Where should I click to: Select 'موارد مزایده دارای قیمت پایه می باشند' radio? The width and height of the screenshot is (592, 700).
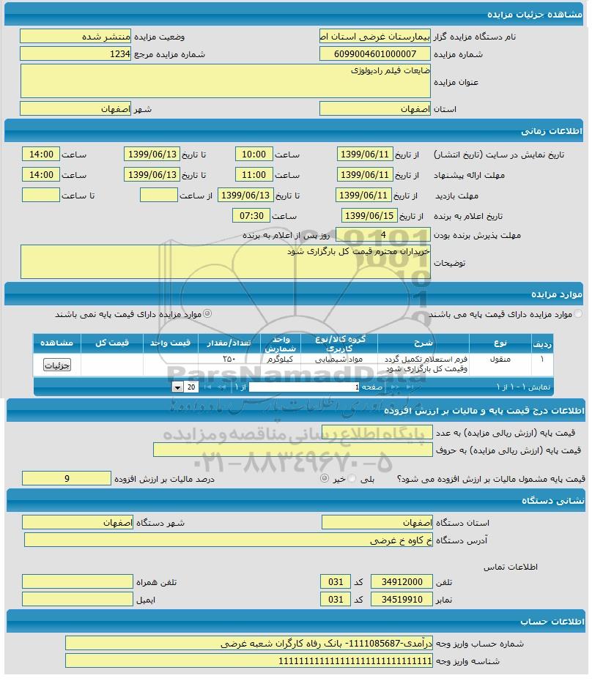coord(578,314)
